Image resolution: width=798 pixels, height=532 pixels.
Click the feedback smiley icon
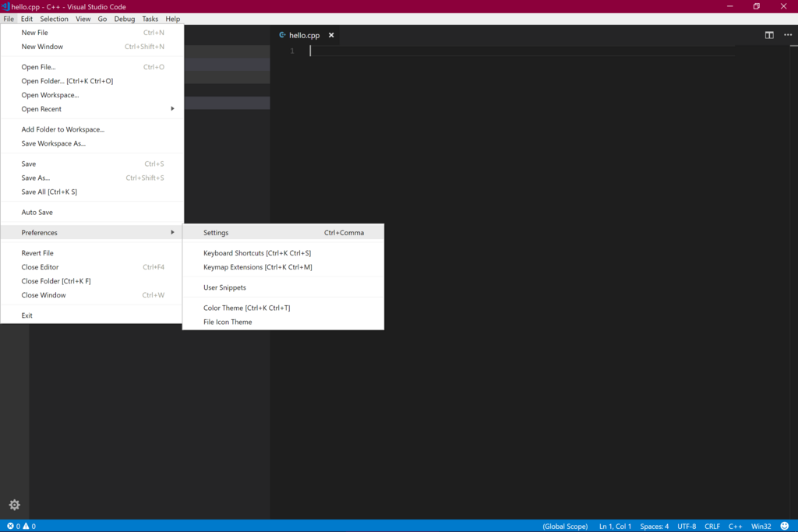[784, 526]
